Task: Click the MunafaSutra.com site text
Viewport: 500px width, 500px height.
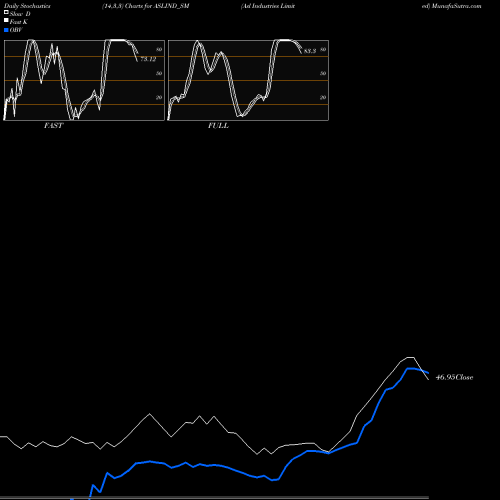Action: tap(456, 6)
